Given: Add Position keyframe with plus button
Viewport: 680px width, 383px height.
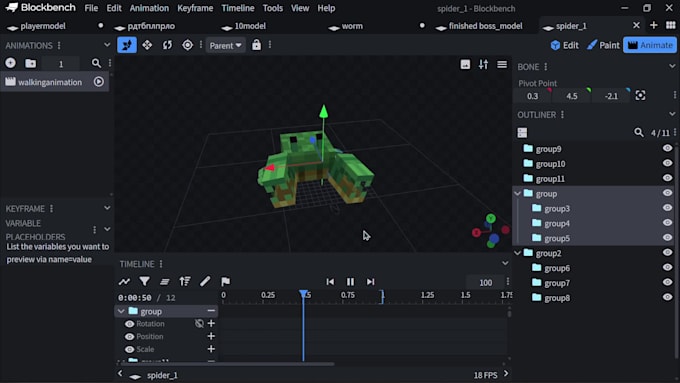Looking at the screenshot, I should [x=211, y=336].
